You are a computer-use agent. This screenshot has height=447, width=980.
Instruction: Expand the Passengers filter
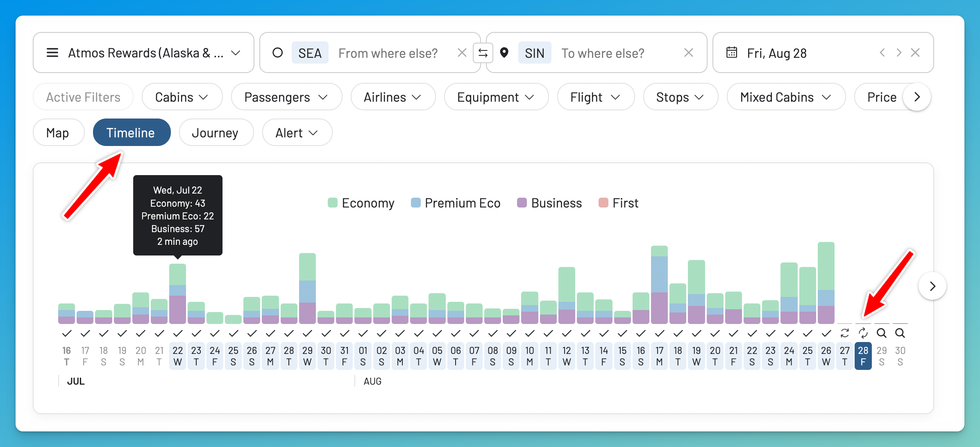pyautogui.click(x=286, y=97)
